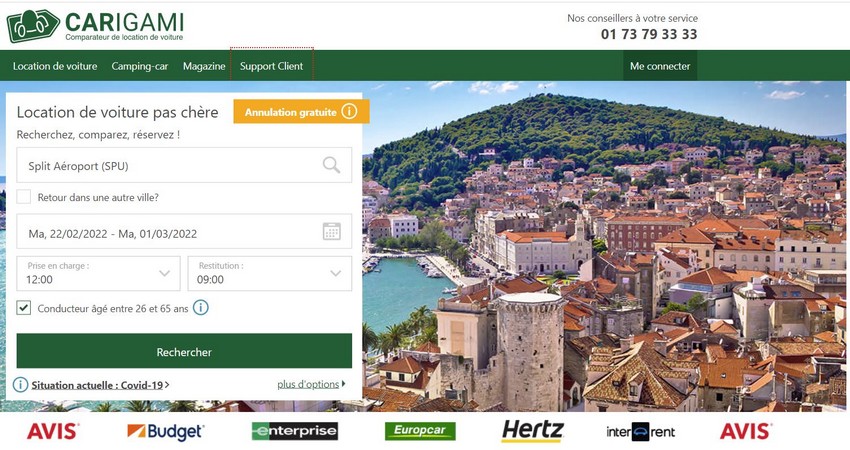The width and height of the screenshot is (850, 450).
Task: Click the Europcar brand logo
Action: 420,431
